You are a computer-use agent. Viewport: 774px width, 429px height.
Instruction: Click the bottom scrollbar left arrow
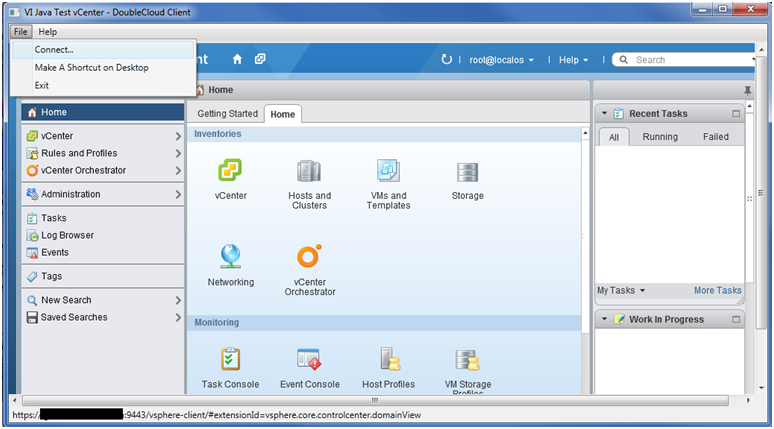click(15, 400)
